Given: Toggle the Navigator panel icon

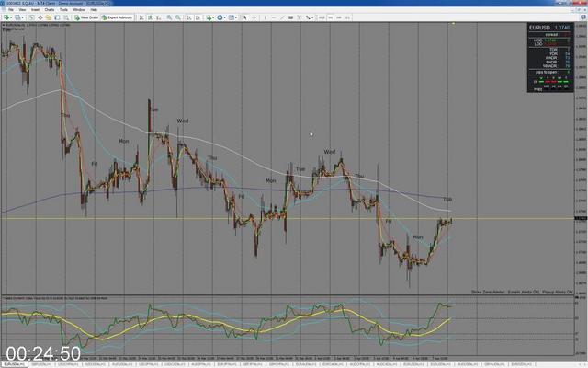Looking at the screenshot, I should pyautogui.click(x=49, y=17).
